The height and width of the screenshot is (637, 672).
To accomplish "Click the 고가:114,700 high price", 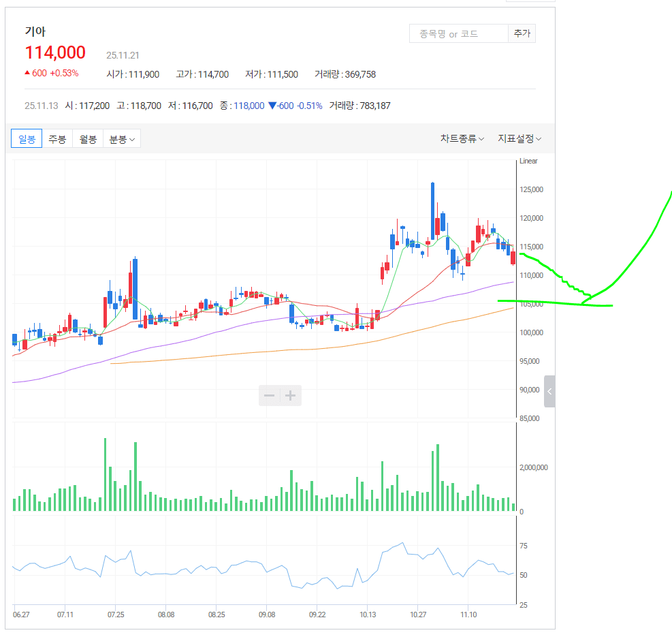I will (x=202, y=74).
